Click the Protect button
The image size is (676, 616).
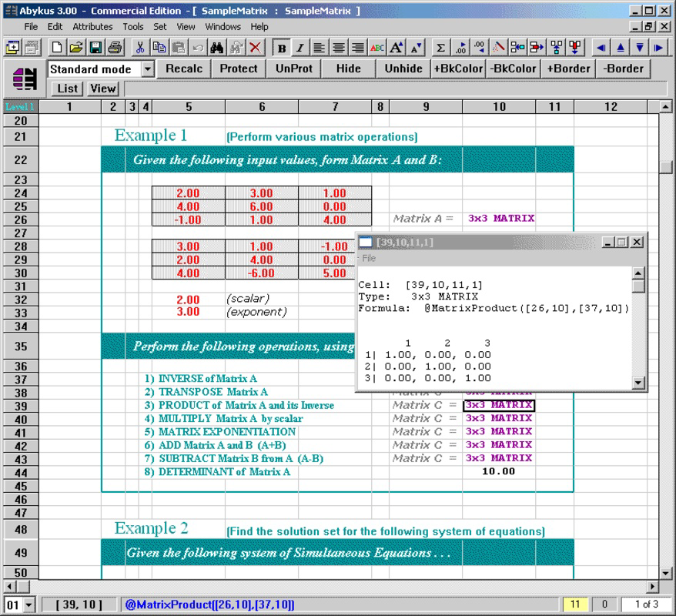point(239,69)
